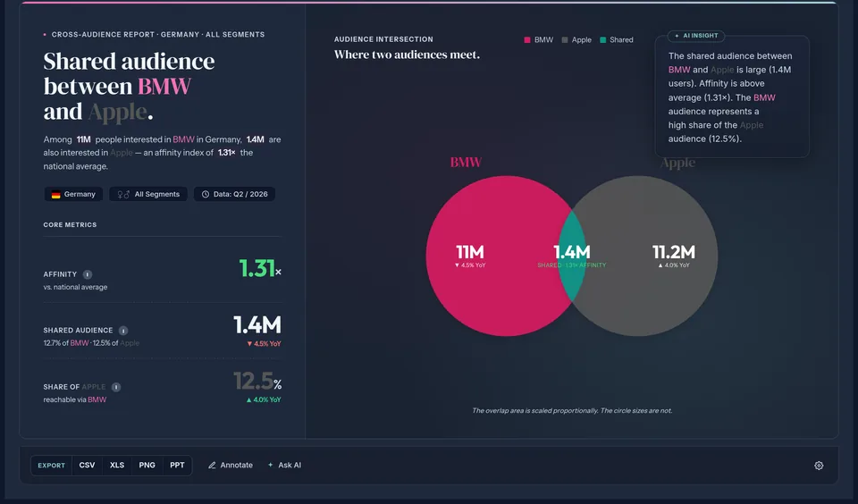858x504 pixels.
Task: Click the Affinity info icon
Action: pos(88,274)
